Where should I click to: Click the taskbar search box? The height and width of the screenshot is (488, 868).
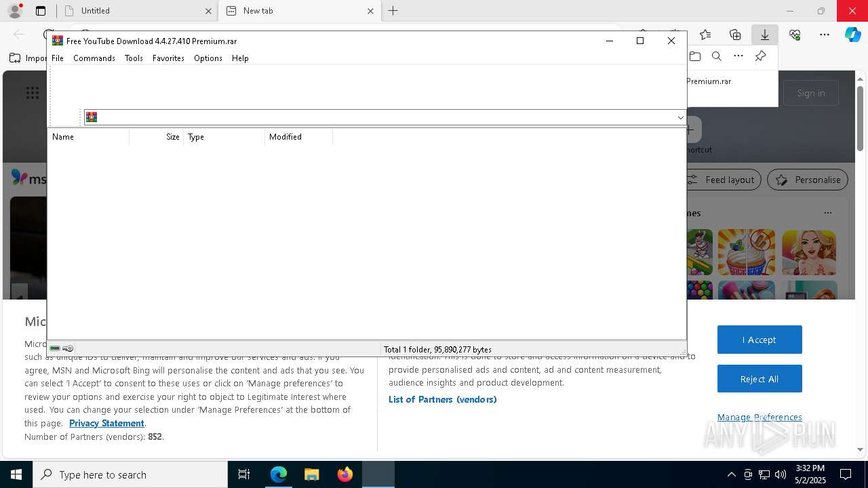(x=130, y=474)
